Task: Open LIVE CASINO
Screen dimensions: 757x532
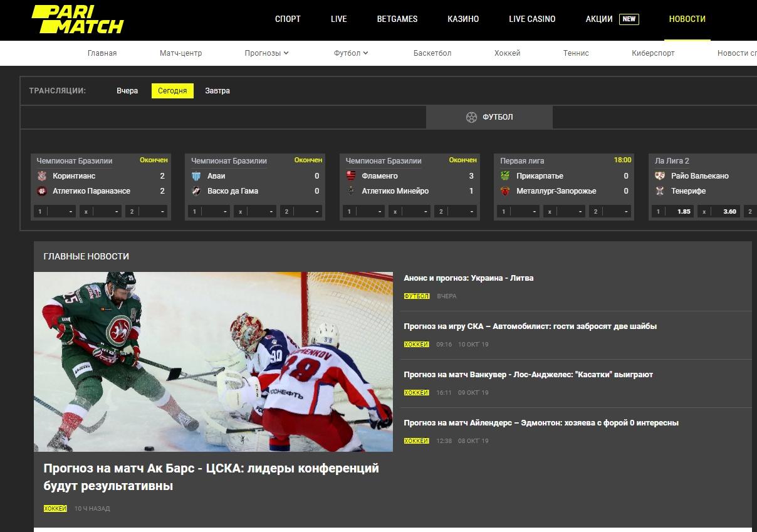Action: click(532, 19)
